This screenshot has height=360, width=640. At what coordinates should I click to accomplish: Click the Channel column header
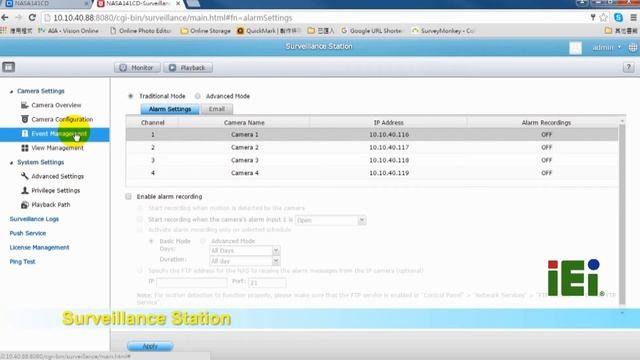coord(153,123)
